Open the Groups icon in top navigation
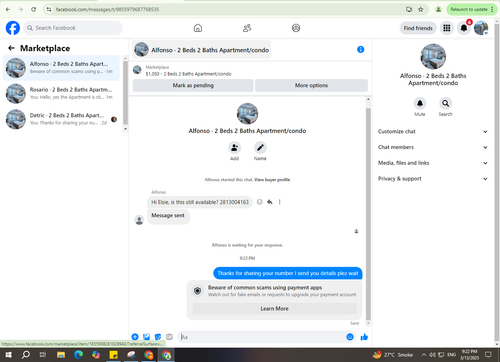Viewport: 500px width, 362px height. point(296,28)
